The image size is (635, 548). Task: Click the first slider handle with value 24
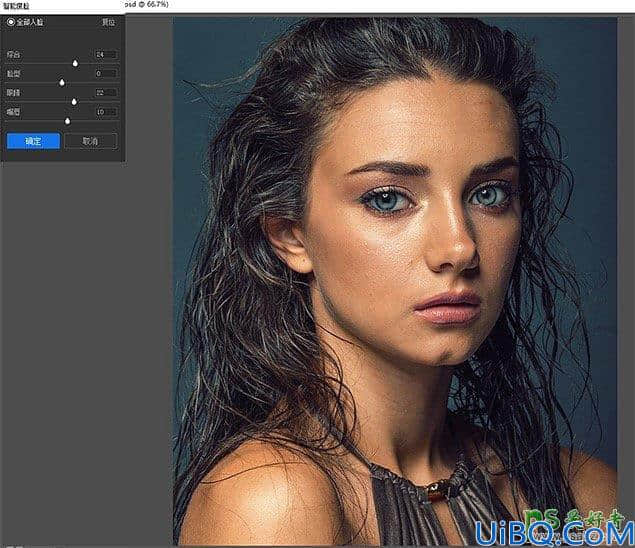point(75,63)
